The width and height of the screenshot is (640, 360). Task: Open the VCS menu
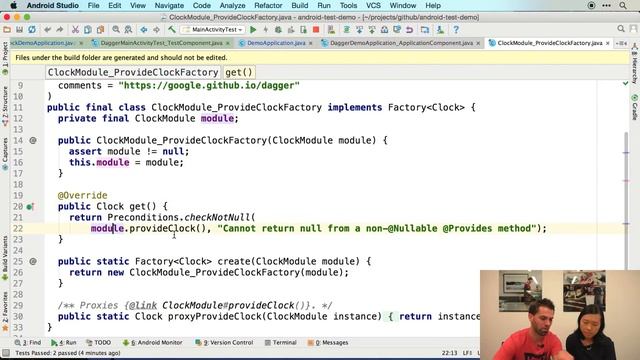(373, 6)
